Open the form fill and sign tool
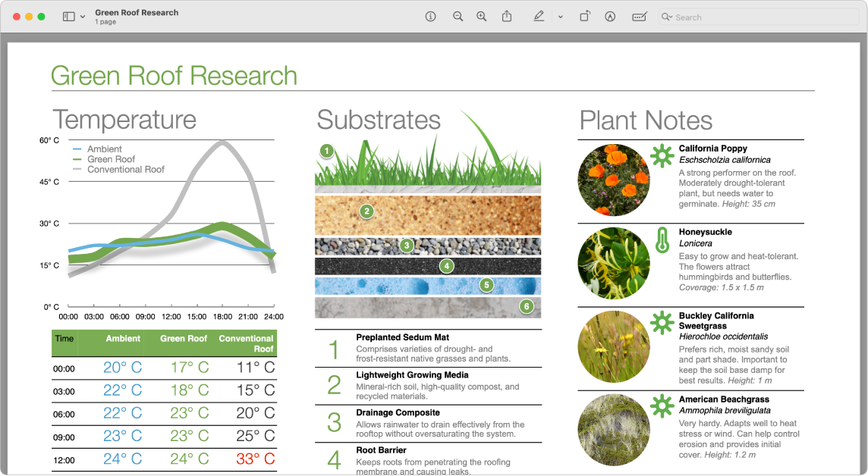This screenshot has height=476, width=868. coord(640,16)
